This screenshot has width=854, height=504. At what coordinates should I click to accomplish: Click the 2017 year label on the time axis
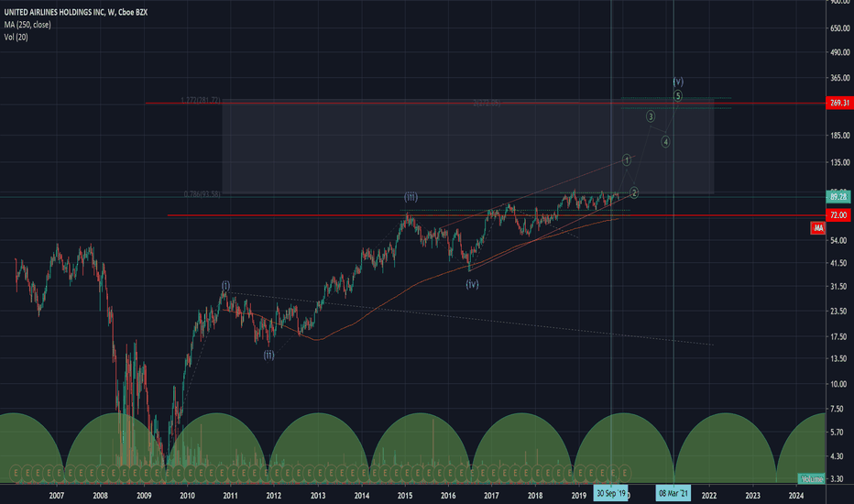pyautogui.click(x=492, y=495)
